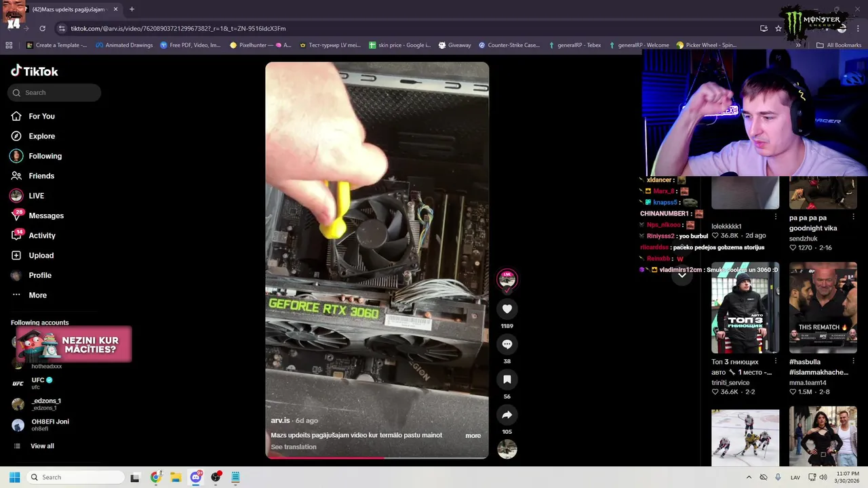Open options for the #hasbulla video
868x488 pixels.
[854, 361]
